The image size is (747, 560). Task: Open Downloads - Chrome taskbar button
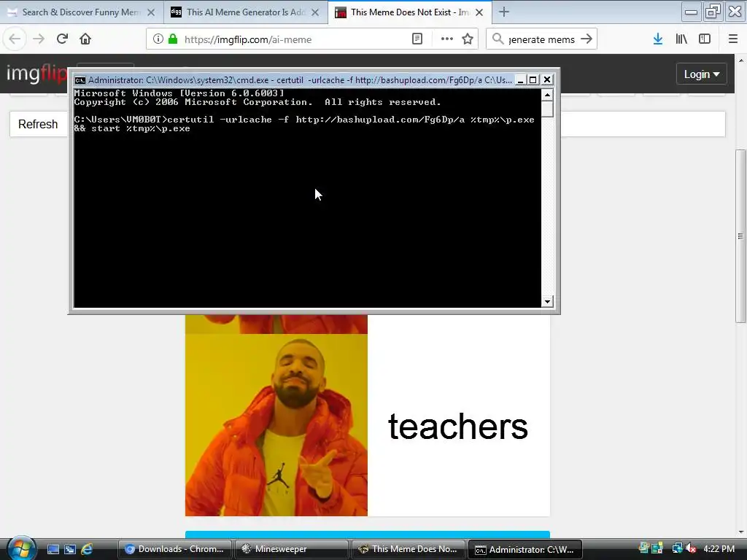tap(175, 549)
